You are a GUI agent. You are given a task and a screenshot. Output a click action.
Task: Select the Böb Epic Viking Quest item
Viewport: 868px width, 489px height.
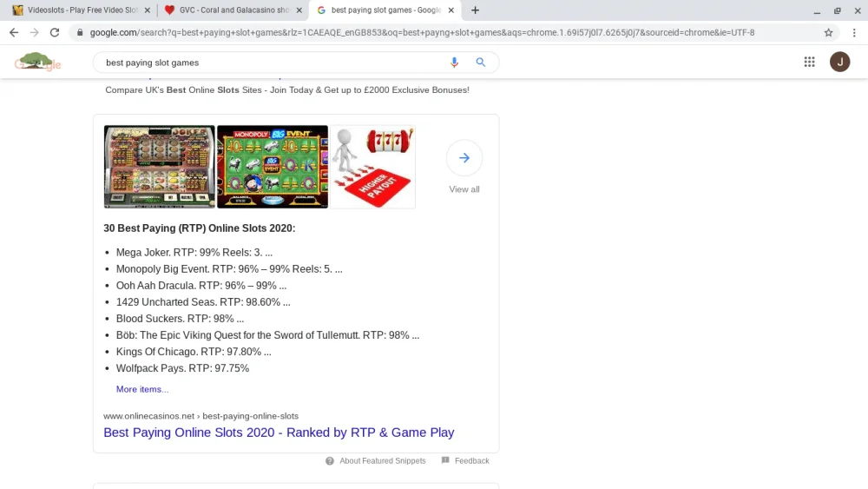267,335
